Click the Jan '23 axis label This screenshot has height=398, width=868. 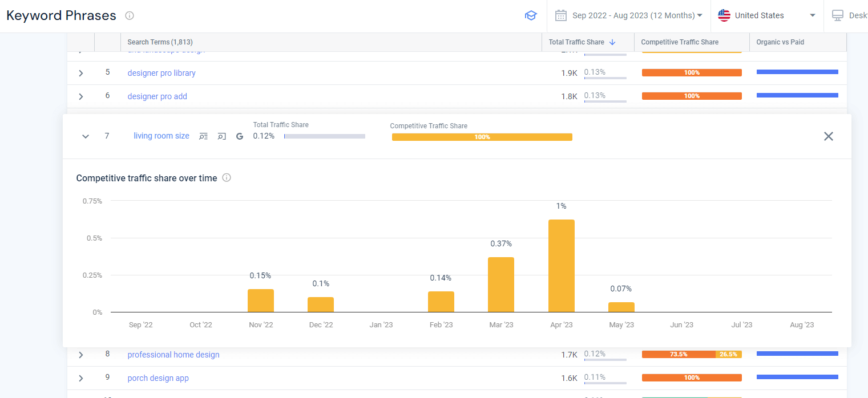tap(381, 324)
